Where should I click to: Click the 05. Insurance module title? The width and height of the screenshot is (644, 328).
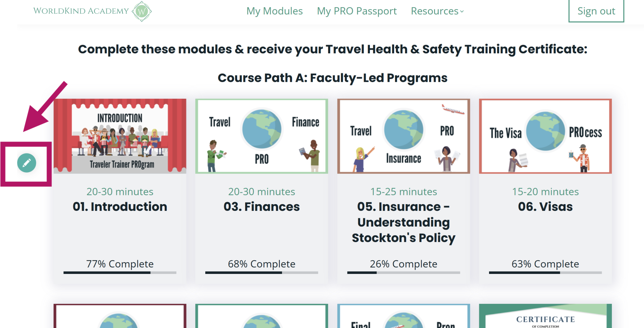click(404, 222)
